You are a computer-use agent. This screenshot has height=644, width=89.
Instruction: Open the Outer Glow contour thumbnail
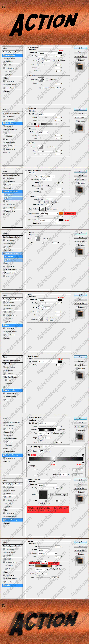41,147
